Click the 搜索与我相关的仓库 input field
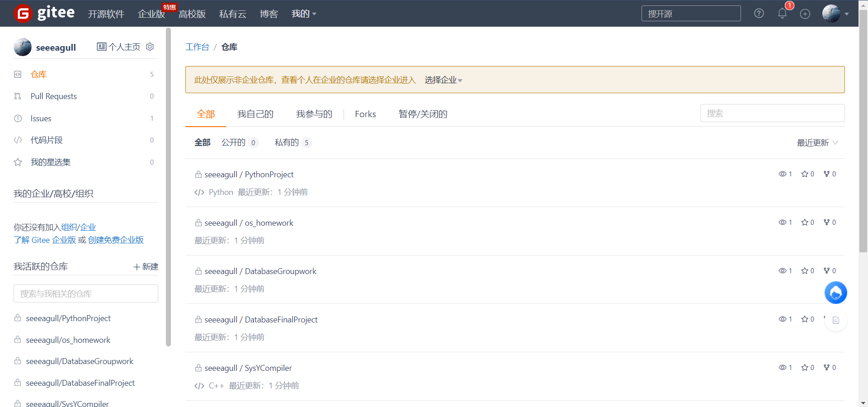868x407 pixels. (86, 293)
